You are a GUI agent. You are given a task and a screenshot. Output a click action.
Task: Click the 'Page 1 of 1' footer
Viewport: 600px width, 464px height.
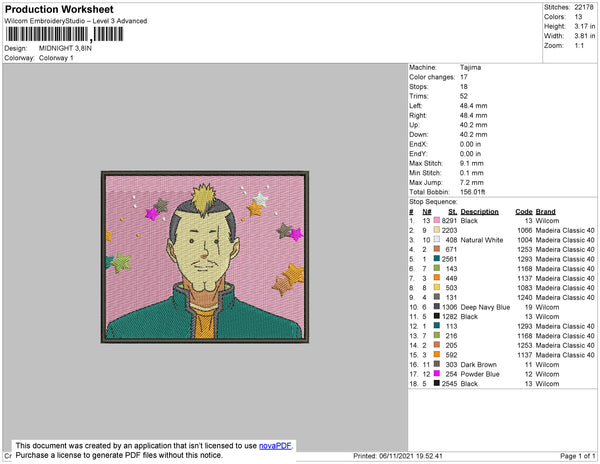click(577, 456)
